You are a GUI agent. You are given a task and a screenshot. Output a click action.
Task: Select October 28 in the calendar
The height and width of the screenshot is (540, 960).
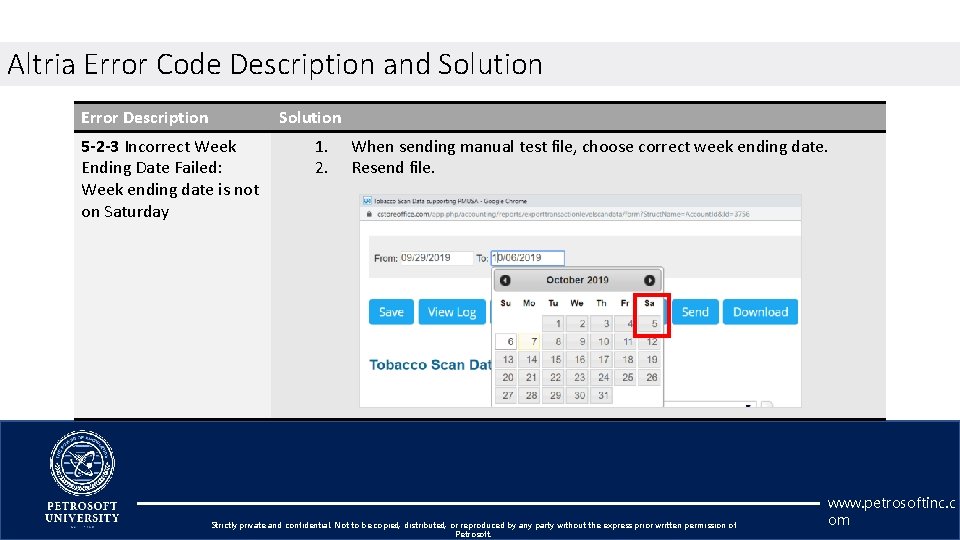point(530,396)
